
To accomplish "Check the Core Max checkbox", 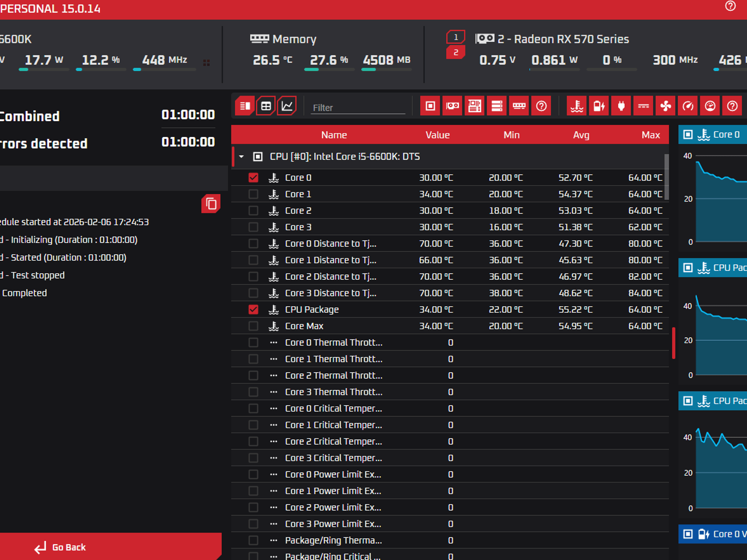I will [x=253, y=326].
